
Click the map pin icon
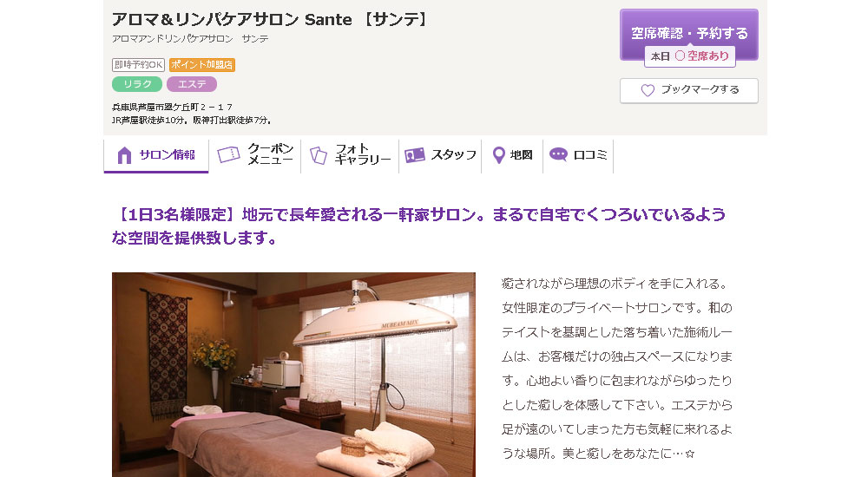point(499,155)
